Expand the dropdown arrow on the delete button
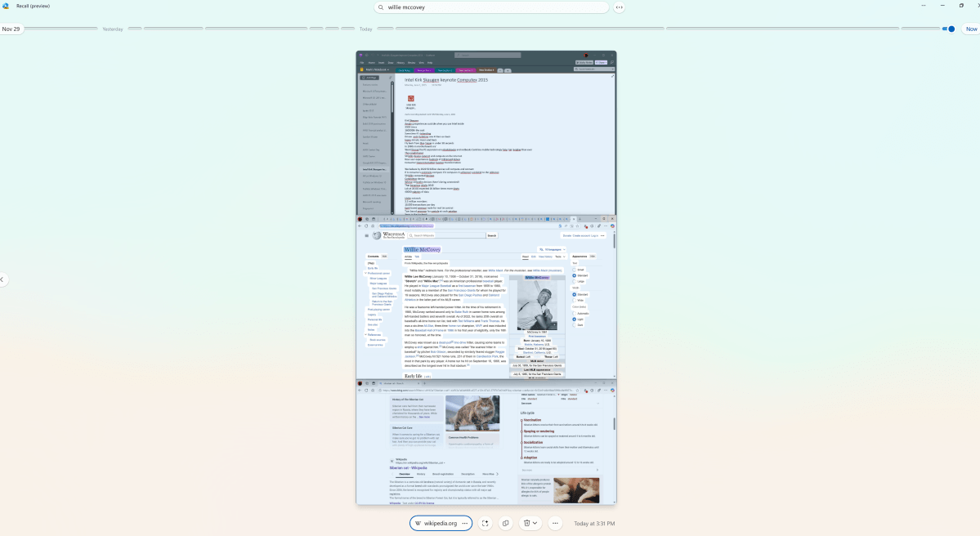980x536 pixels. point(535,523)
